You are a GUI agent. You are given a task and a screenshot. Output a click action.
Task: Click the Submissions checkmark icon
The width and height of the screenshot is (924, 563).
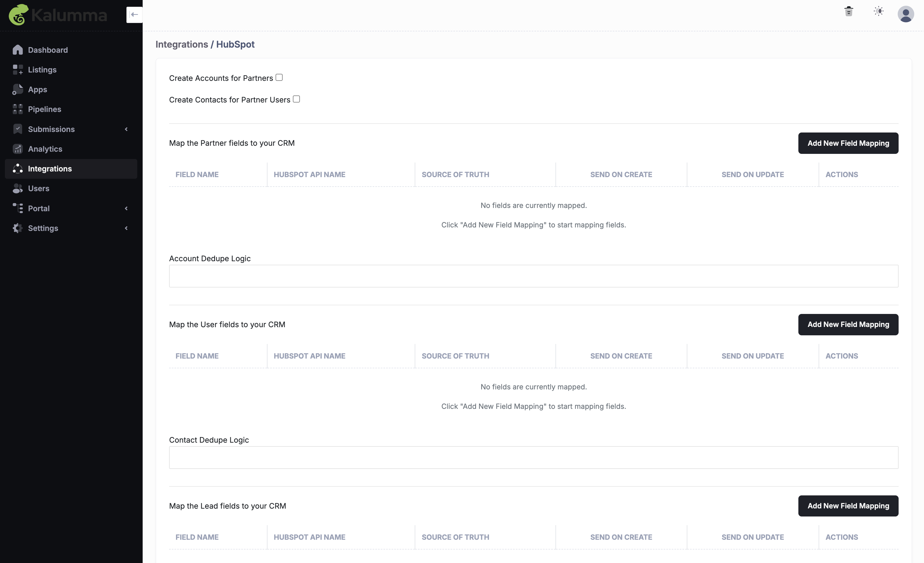[x=18, y=129]
